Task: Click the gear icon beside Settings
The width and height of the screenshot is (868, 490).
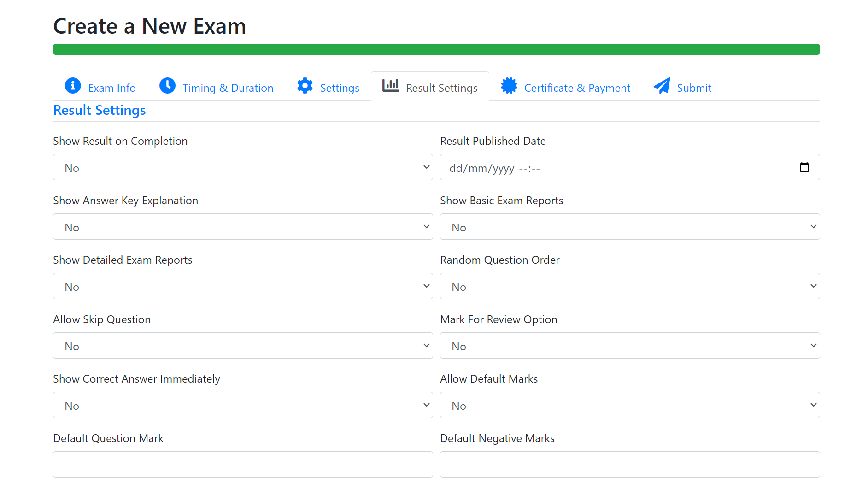Action: 305,86
